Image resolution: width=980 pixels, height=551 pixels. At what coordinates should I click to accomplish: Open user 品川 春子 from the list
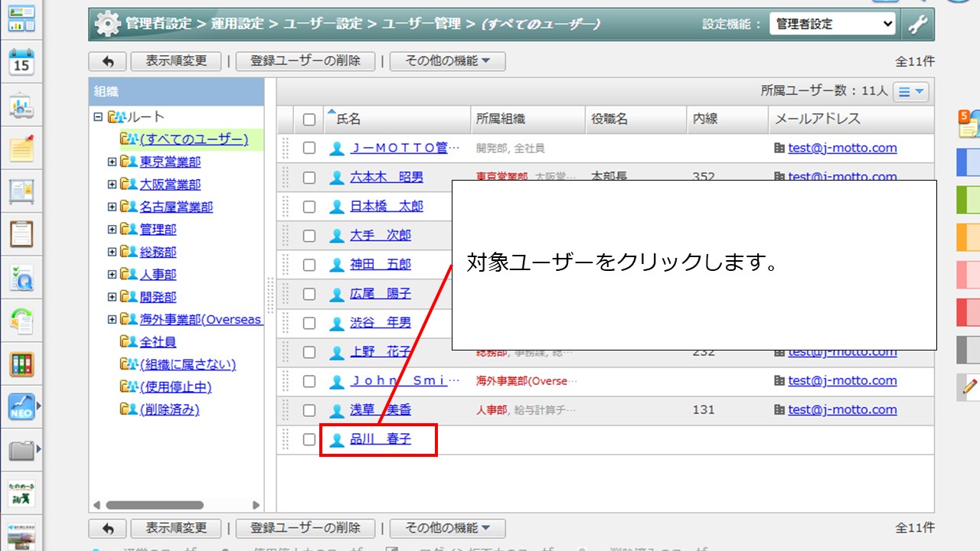[x=381, y=439]
